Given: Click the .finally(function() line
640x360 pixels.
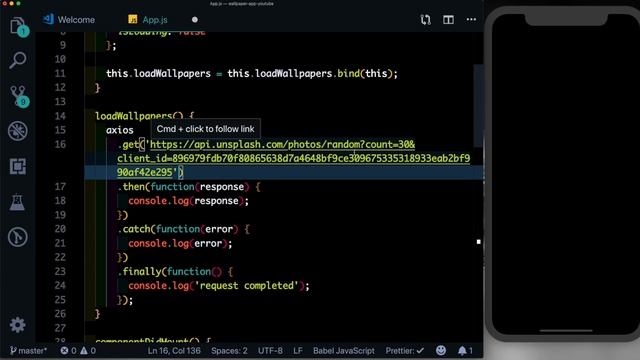Looking at the screenshot, I should click(176, 271).
